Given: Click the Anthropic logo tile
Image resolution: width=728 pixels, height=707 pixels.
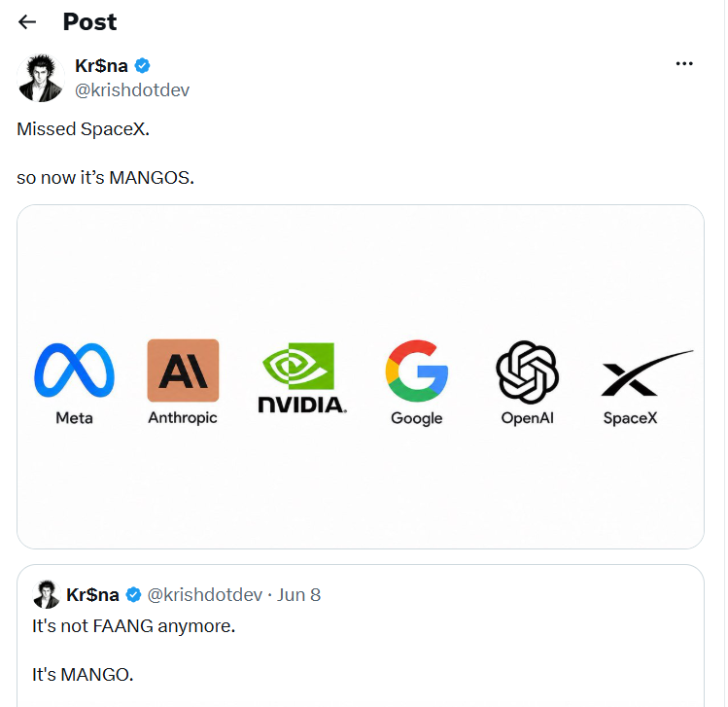Looking at the screenshot, I should click(183, 371).
